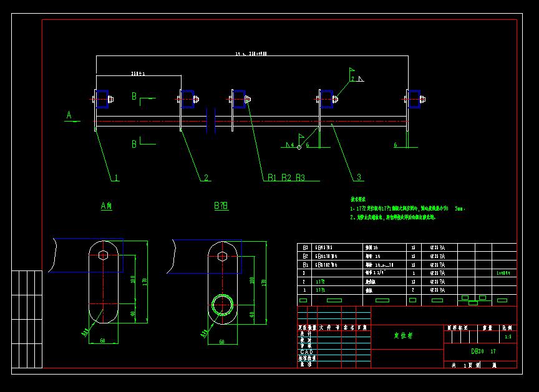The height and width of the screenshot is (392, 539).
Task: Click the green "A" view direction marker
Action: point(69,115)
